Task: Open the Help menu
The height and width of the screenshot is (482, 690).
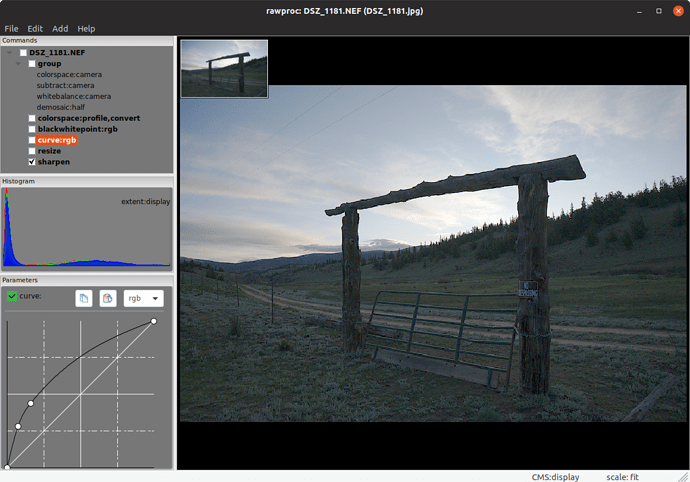Action: (x=87, y=29)
